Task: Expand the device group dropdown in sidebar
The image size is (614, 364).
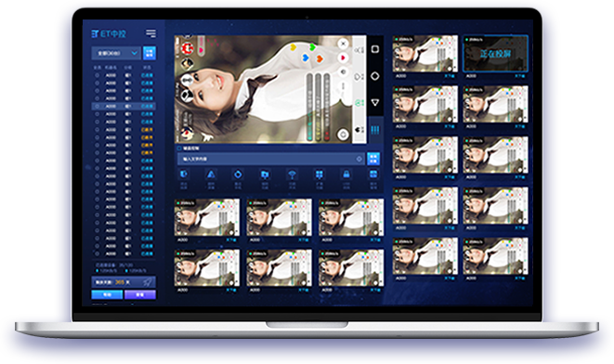Action: [x=116, y=53]
